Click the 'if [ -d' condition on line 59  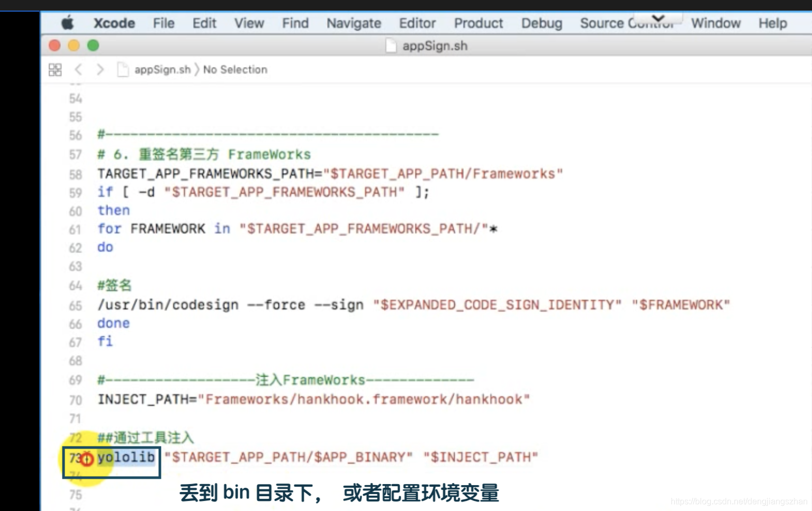(x=126, y=192)
